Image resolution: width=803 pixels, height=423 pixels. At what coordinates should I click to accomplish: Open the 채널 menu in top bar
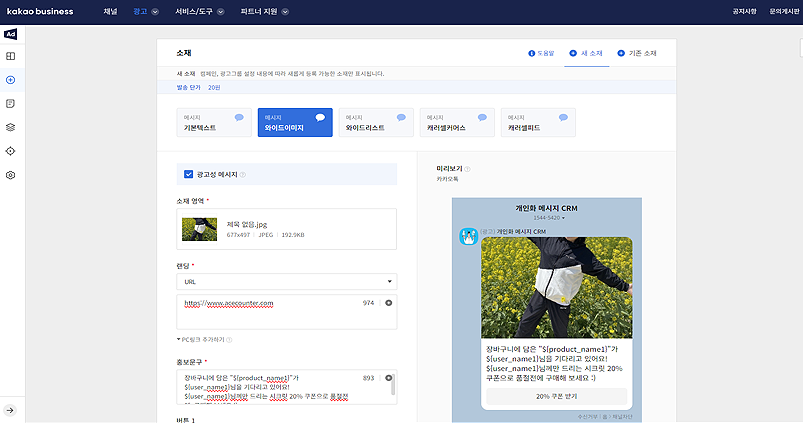(111, 12)
